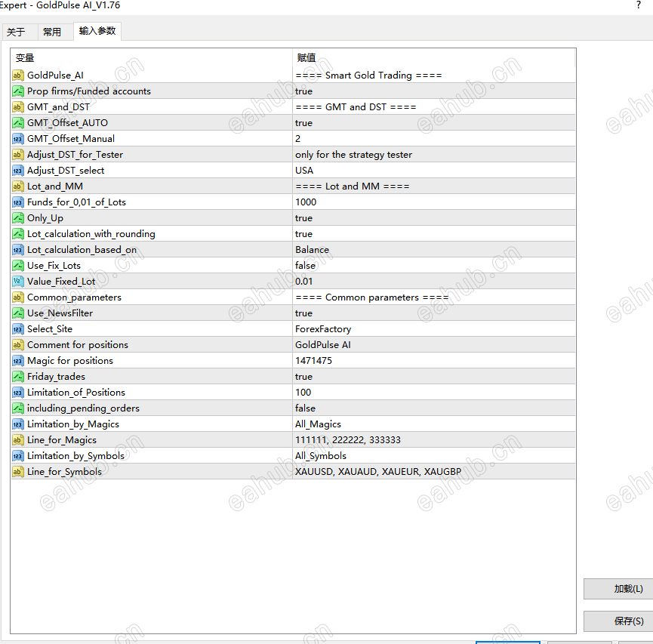Click the string icon beside Comment for positions
This screenshot has height=644, width=653.
click(x=17, y=345)
